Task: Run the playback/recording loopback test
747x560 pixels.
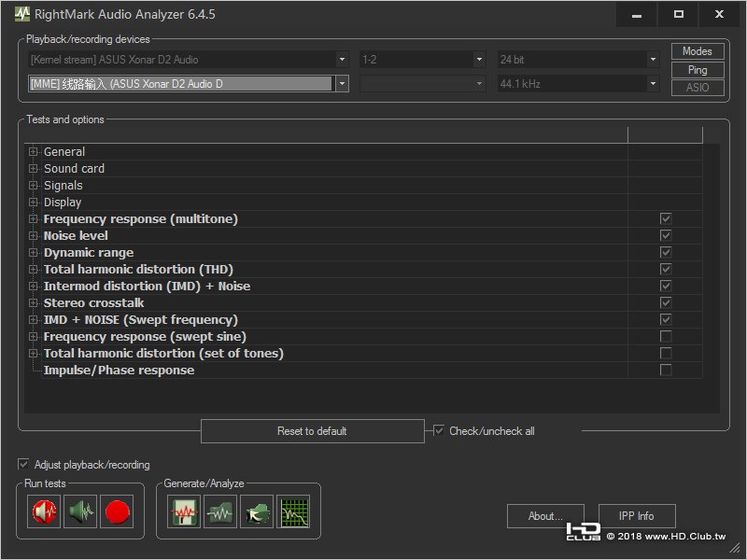Action: 44,511
